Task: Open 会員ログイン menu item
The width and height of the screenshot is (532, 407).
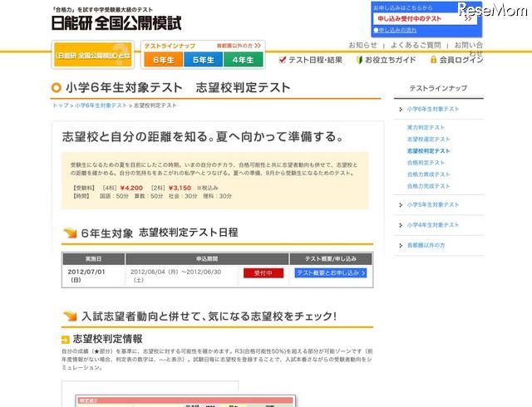Action: point(461,60)
